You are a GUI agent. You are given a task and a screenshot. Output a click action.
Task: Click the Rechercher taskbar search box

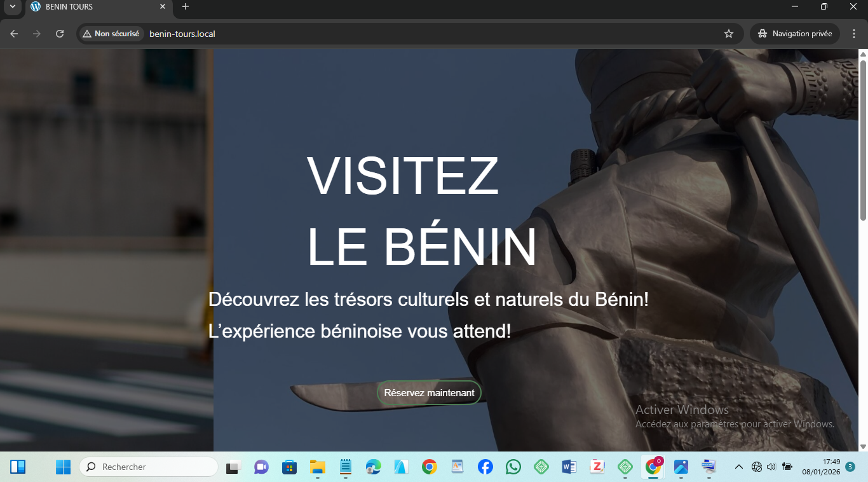click(149, 467)
